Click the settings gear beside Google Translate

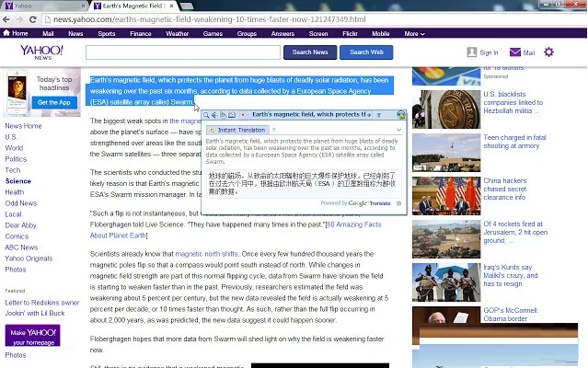coord(398,203)
